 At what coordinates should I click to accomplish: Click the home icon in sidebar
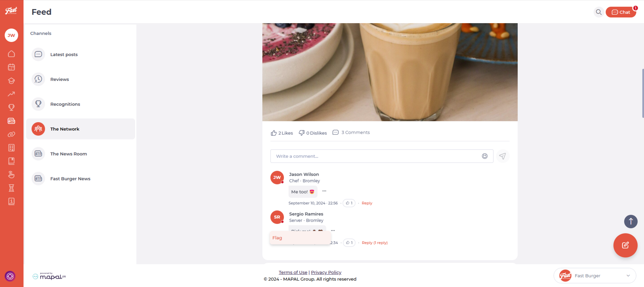click(x=11, y=54)
